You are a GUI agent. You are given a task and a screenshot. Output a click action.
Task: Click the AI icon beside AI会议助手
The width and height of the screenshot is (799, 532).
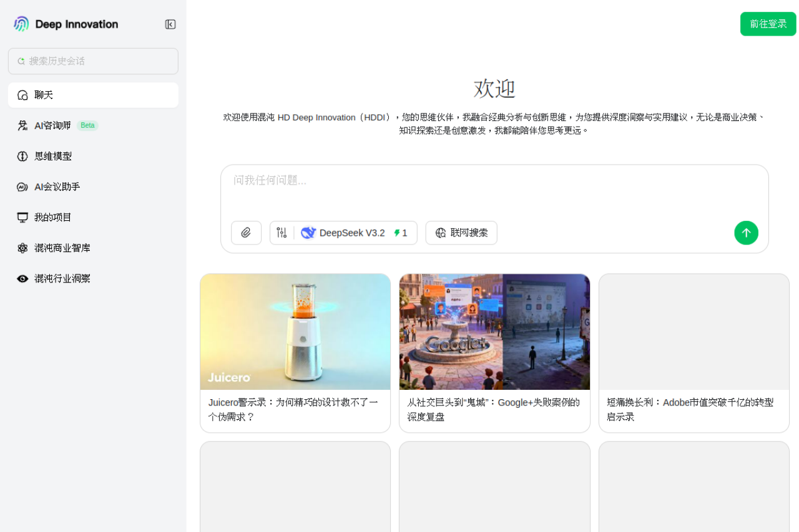click(x=22, y=187)
